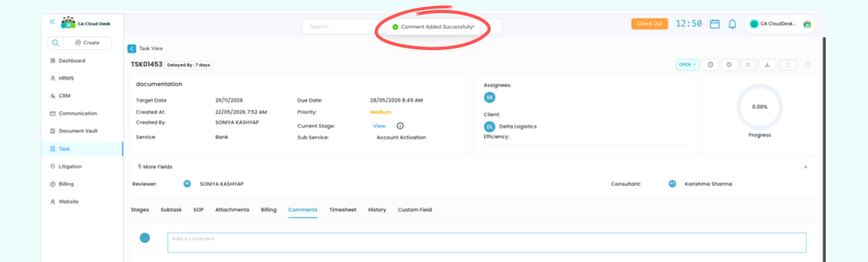Open notifications bell icon
This screenshot has width=868, height=262.
click(x=732, y=24)
